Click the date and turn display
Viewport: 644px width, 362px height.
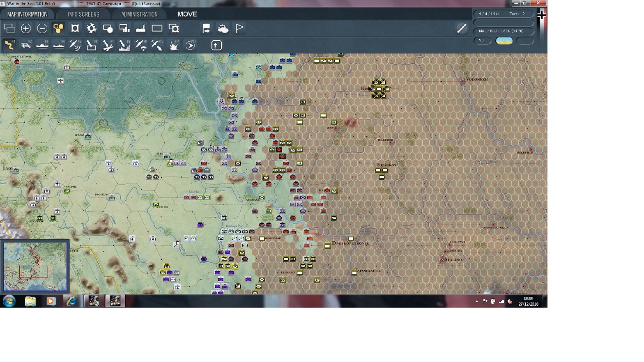click(x=504, y=14)
